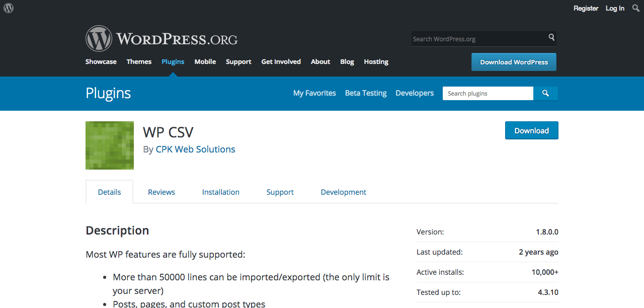This screenshot has height=308, width=644.
Task: Visit the Hosting menu item
Action: (x=376, y=62)
